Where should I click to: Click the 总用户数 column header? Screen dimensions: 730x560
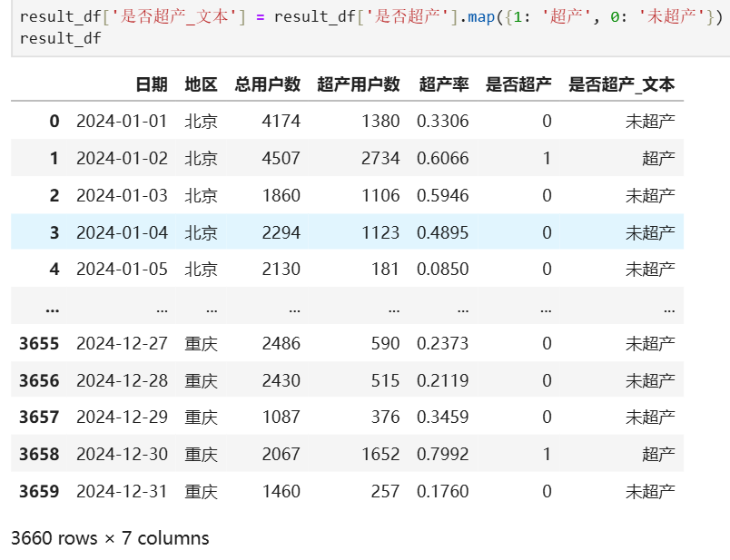[267, 84]
